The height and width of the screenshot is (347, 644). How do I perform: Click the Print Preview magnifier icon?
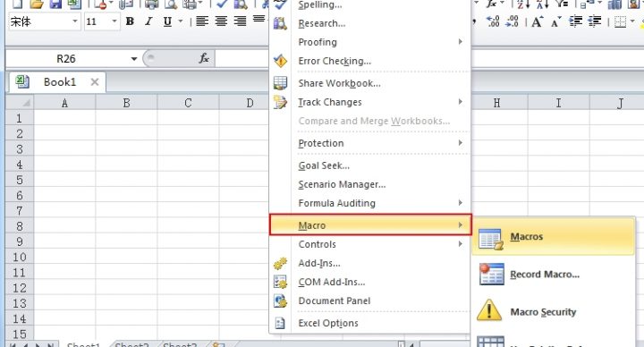pos(171,4)
